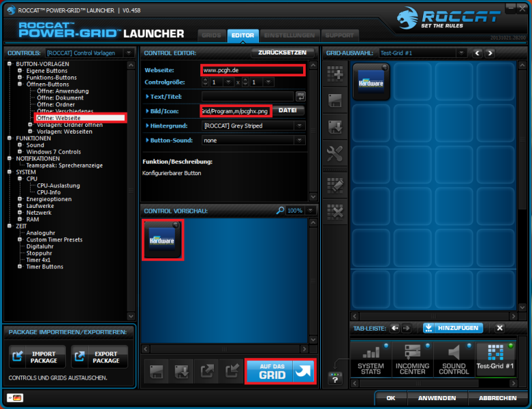
Task: Click the load control icon below preview
Action: (x=181, y=372)
